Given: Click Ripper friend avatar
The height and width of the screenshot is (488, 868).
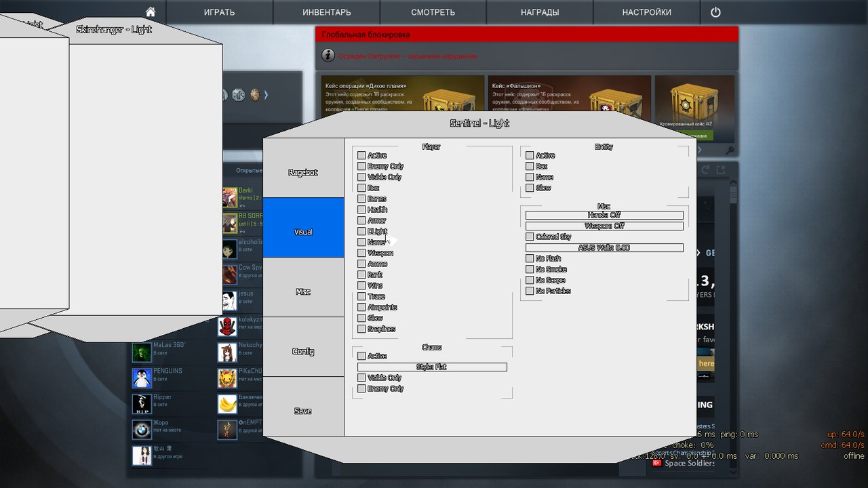Looking at the screenshot, I should click(x=142, y=404).
